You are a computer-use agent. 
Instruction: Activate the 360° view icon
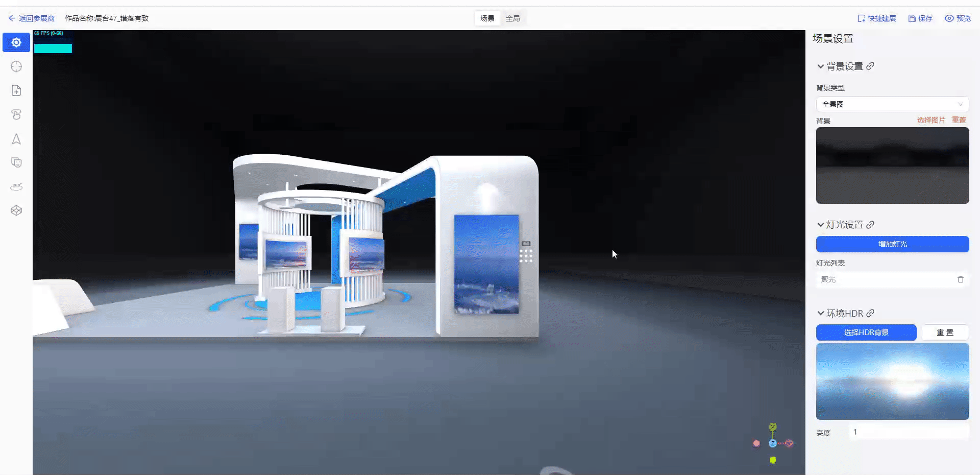point(16,186)
